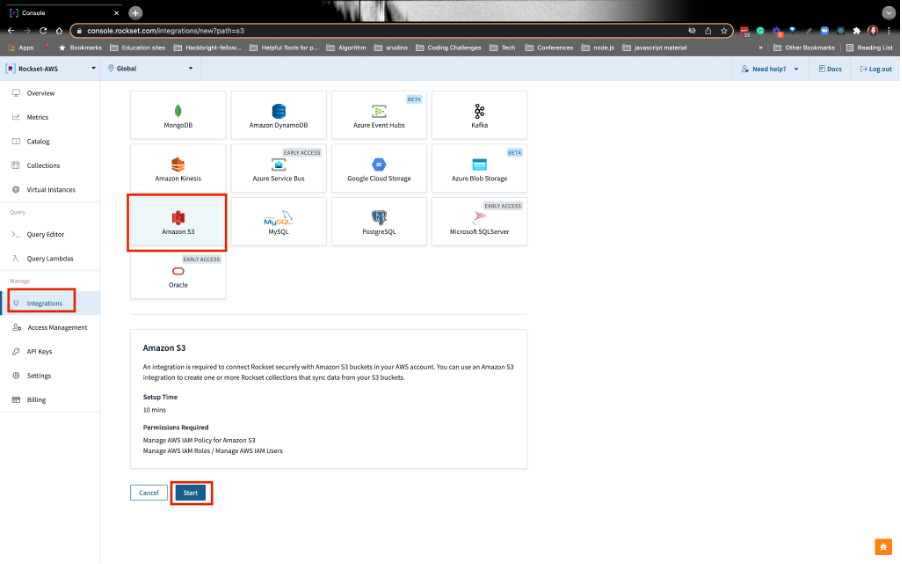Pick the PostgreSQL integration card

[379, 222]
